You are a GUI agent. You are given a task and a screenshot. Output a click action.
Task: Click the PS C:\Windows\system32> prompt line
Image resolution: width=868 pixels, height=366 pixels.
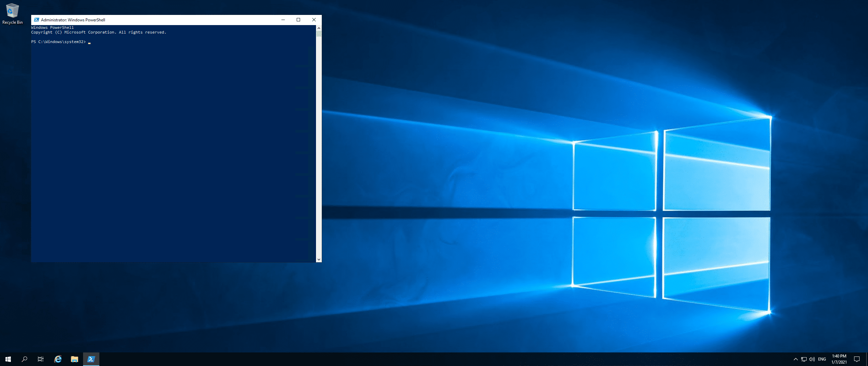tap(58, 42)
